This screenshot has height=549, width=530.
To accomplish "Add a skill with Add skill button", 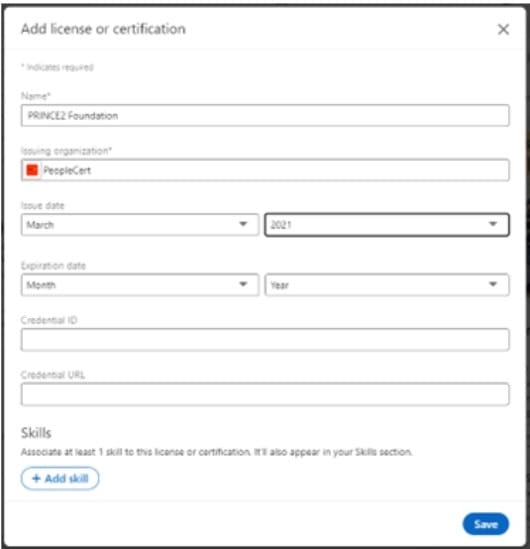I will (60, 478).
